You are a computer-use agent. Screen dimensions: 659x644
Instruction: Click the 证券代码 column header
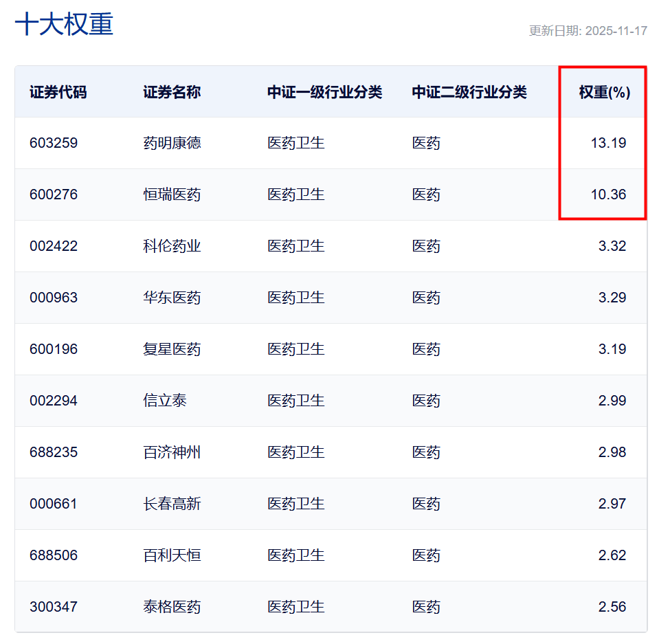[58, 92]
